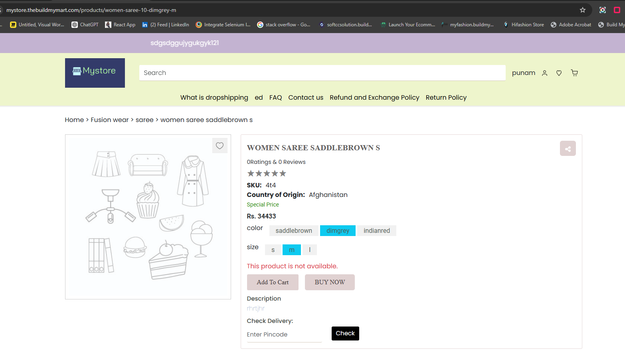Image resolution: width=625 pixels, height=364 pixels.
Task: Click the Special Price label
Action: click(x=263, y=205)
